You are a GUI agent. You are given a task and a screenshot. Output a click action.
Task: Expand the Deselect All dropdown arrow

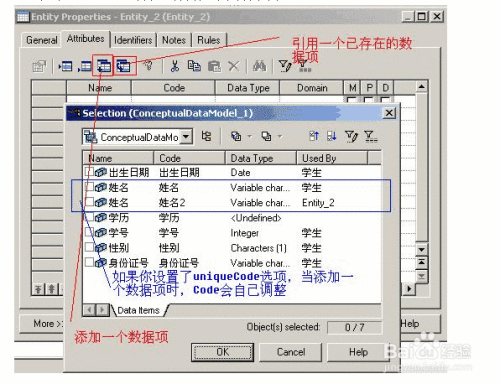tap(280, 136)
